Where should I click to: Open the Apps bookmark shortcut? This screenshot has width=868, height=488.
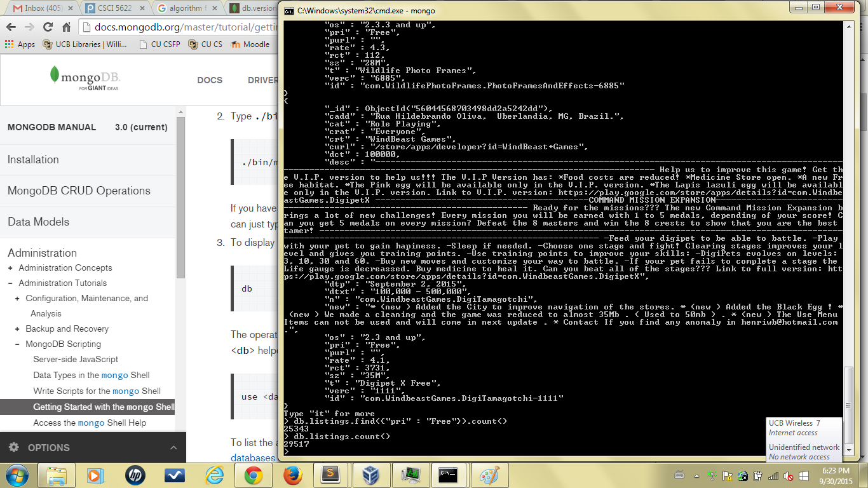pyautogui.click(x=20, y=44)
